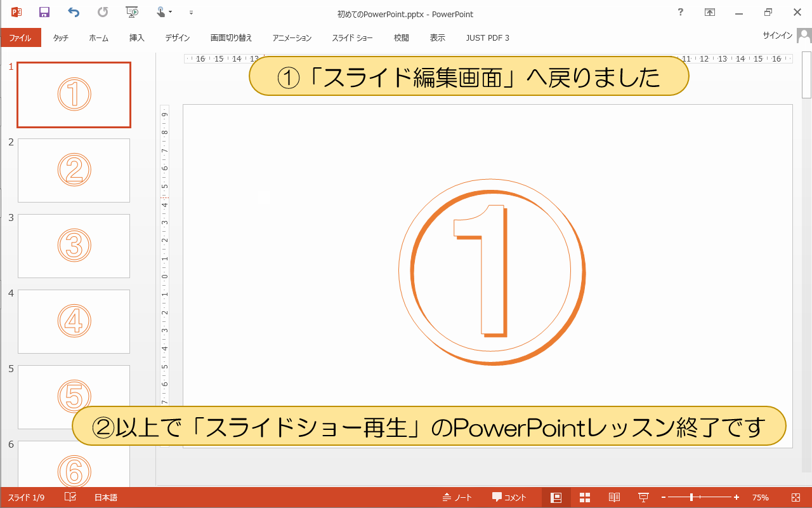812x508 pixels.
Task: Click the spell check status icon
Action: tap(70, 497)
